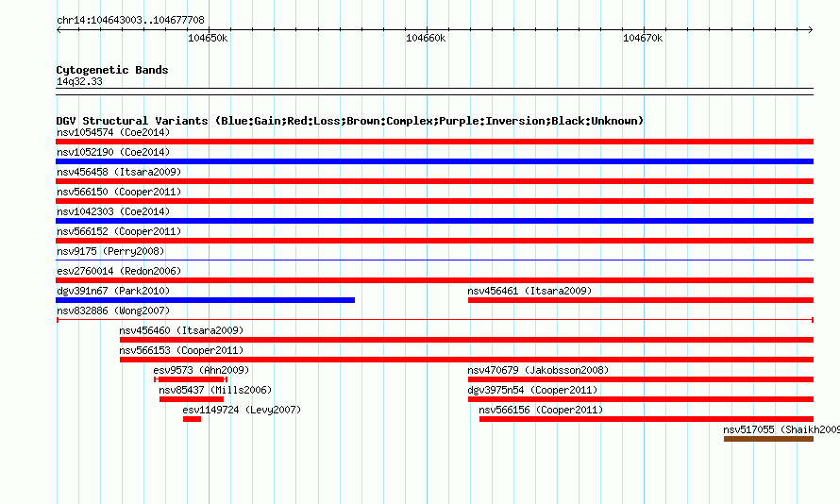Image resolution: width=840 pixels, height=504 pixels.
Task: Open the esv1149724 (Levy2007) label
Action: point(242,410)
